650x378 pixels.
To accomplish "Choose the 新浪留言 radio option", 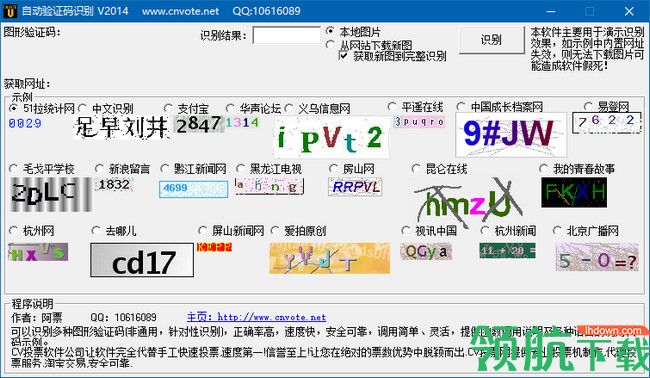I will click(x=99, y=169).
